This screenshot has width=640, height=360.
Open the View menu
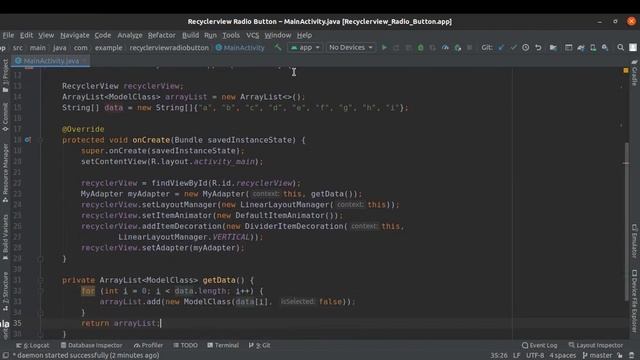click(46, 35)
